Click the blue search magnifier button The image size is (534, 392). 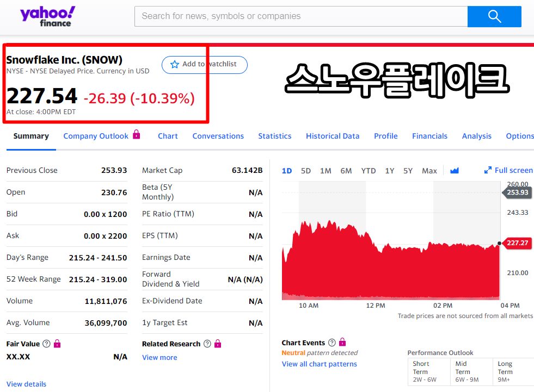(494, 16)
